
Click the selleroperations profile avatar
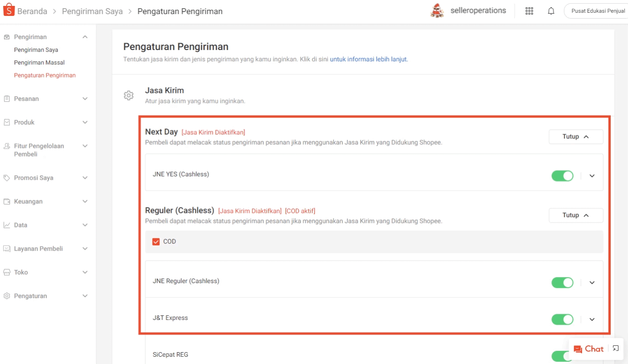(437, 10)
